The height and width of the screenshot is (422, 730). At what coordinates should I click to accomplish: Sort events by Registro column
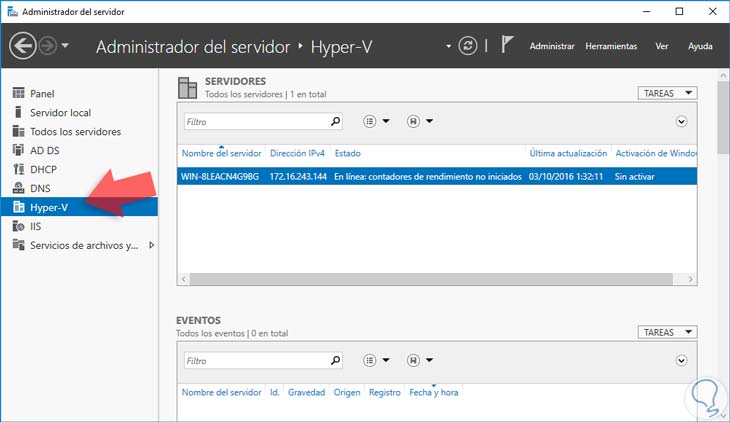pyautogui.click(x=385, y=392)
